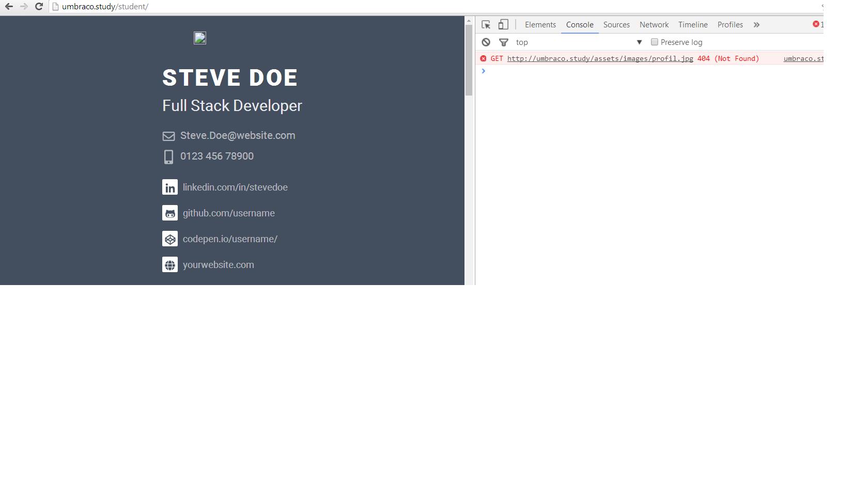Image resolution: width=868 pixels, height=488 pixels.
Task: Click the red error icon on the GET message
Action: coord(483,58)
